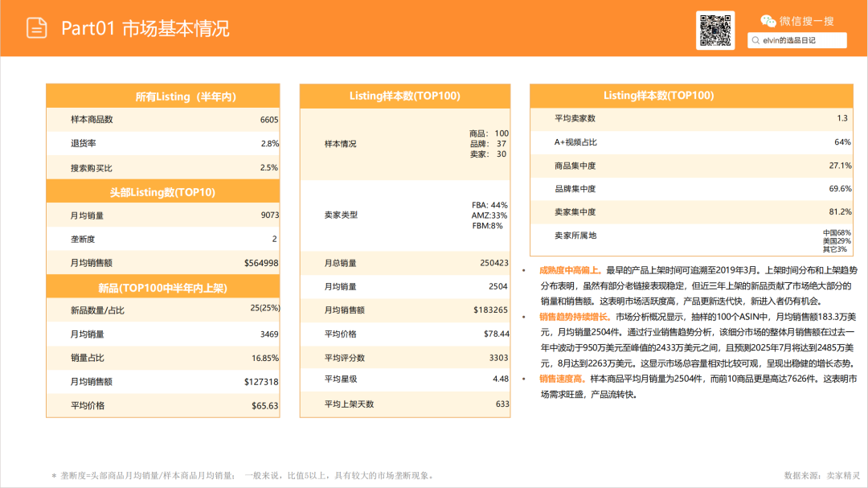Click the WeChat logo icon
868x488 pixels.
(768, 21)
